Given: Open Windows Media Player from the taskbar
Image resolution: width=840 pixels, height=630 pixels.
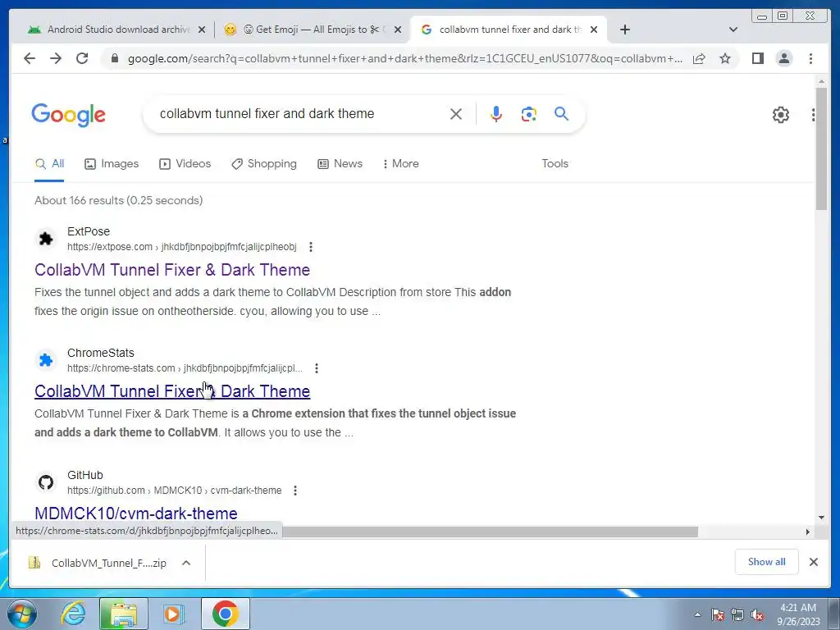Looking at the screenshot, I should 174,614.
